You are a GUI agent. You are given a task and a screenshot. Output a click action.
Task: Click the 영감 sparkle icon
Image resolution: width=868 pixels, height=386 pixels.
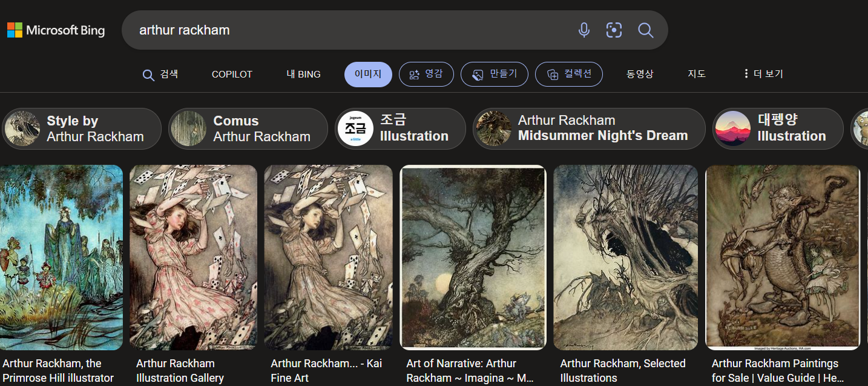415,75
